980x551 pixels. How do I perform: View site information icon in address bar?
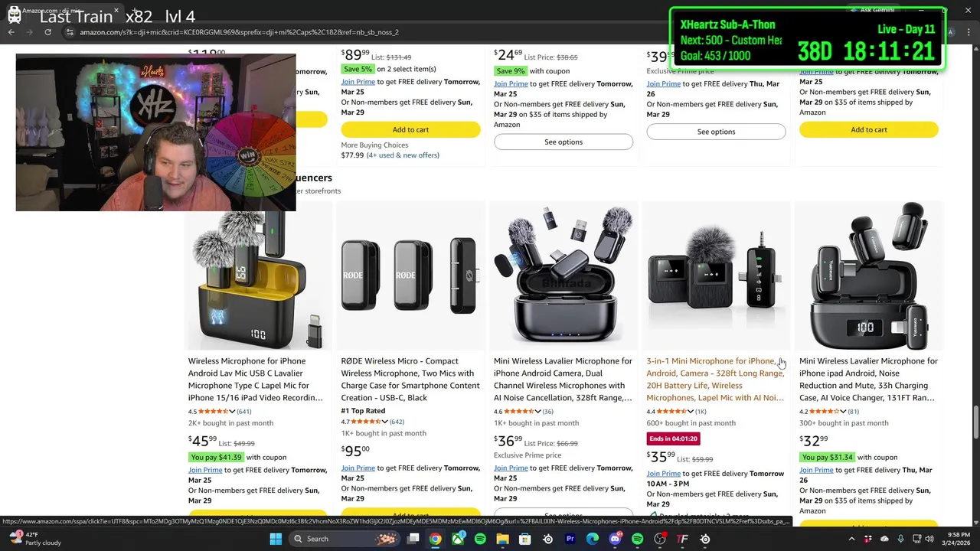(70, 32)
